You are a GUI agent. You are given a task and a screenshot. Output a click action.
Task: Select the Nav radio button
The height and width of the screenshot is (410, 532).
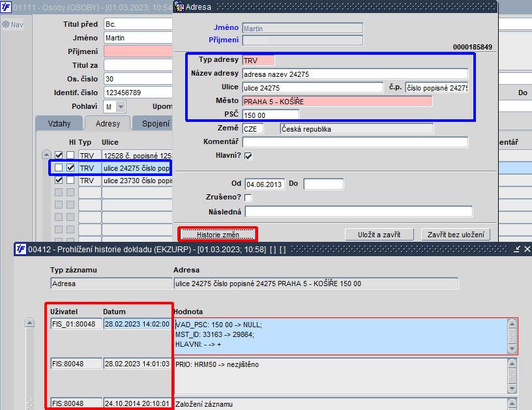(6, 24)
